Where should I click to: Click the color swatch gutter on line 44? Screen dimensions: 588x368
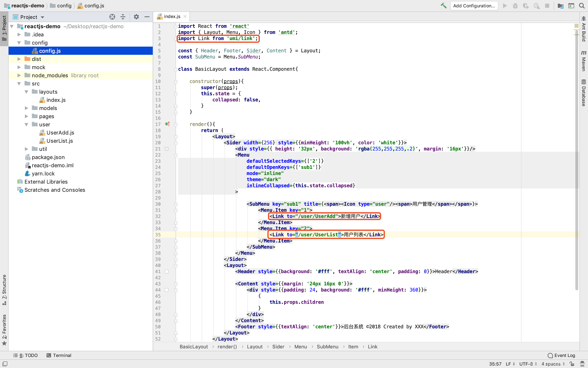[x=167, y=290]
